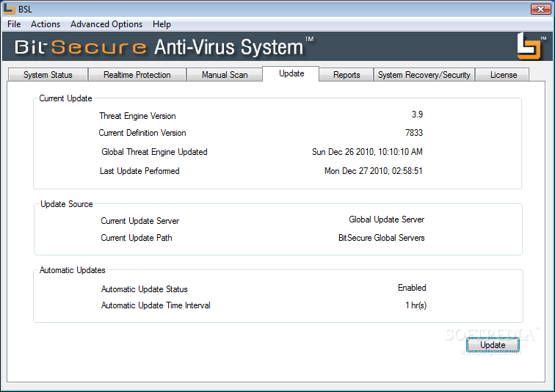Open the File menu
This screenshot has height=392, width=555.
pyautogui.click(x=14, y=24)
